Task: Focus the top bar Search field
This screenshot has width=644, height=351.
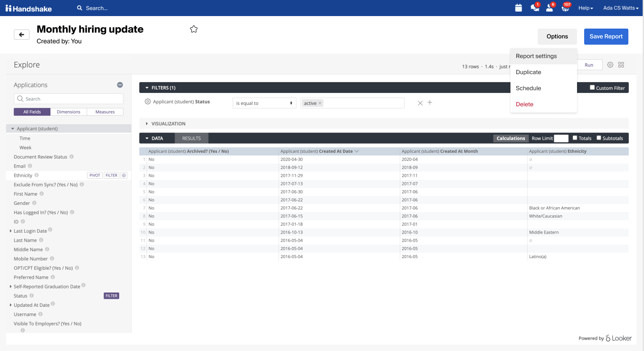Action: (97, 8)
